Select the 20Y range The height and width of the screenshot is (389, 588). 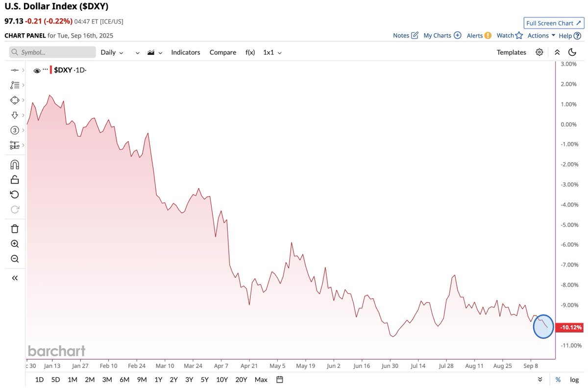241,380
